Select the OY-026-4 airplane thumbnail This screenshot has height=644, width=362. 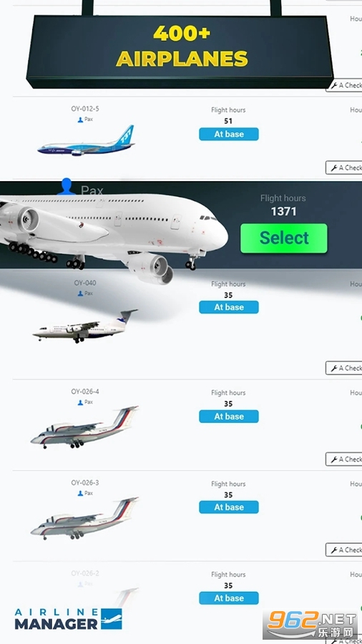pos(84,428)
